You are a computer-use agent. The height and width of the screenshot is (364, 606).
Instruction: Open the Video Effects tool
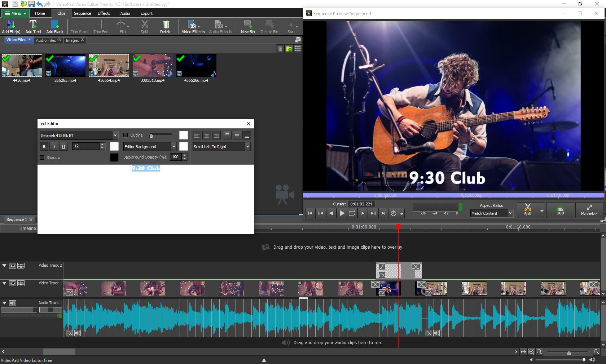(193, 26)
